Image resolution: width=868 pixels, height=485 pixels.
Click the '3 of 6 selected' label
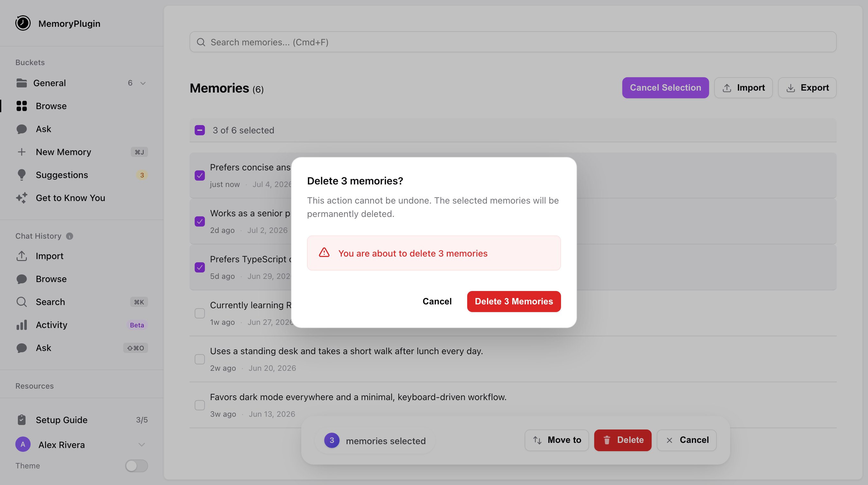tap(243, 130)
